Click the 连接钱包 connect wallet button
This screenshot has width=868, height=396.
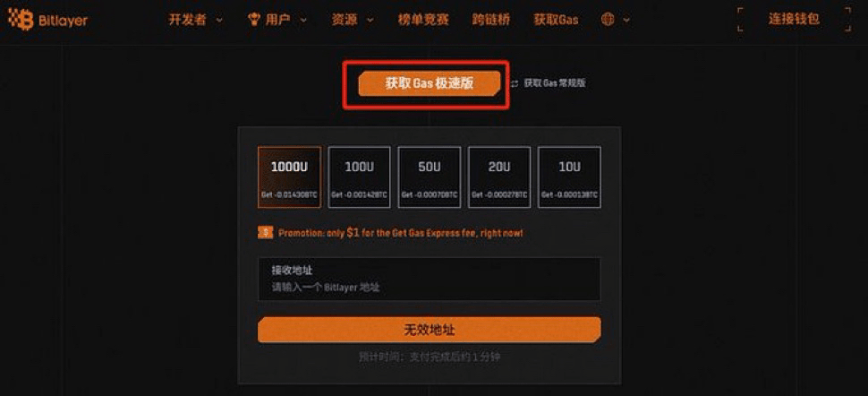pyautogui.click(x=795, y=19)
